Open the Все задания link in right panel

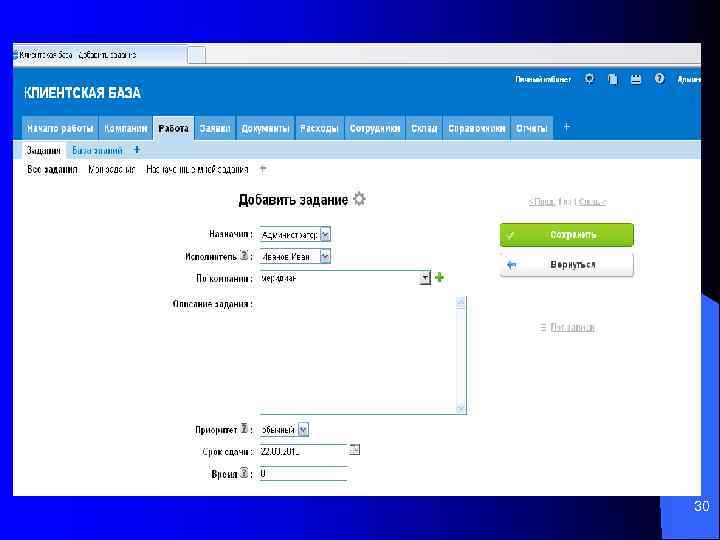tap(572, 327)
